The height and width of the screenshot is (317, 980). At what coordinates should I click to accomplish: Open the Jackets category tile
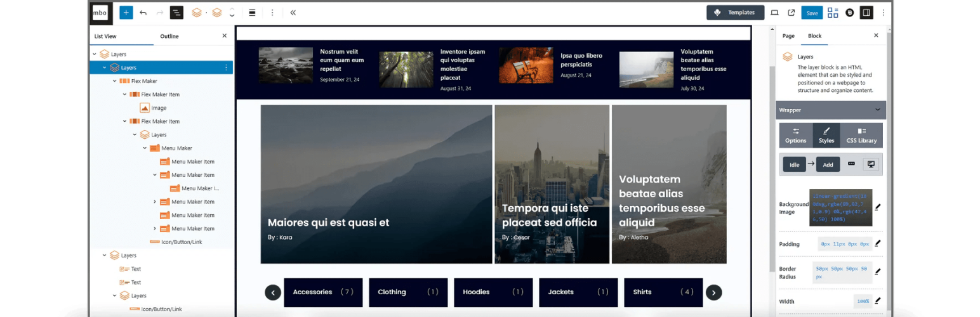[578, 292]
